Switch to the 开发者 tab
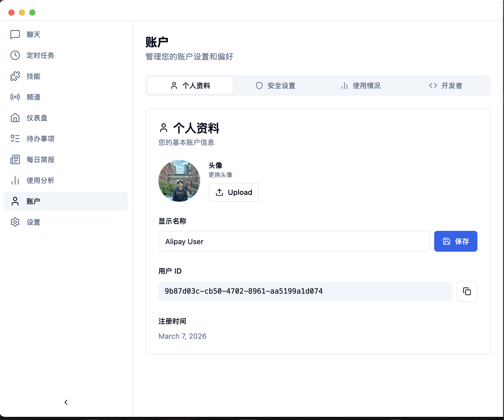 click(446, 85)
